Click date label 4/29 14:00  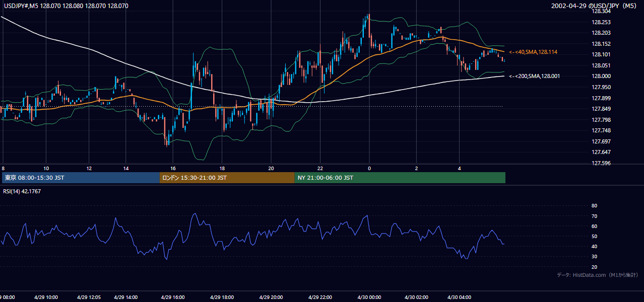(x=125, y=297)
